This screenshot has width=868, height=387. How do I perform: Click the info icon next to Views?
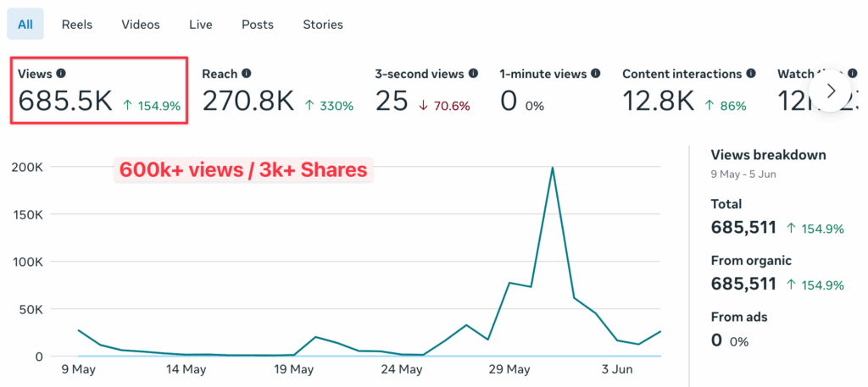click(61, 74)
